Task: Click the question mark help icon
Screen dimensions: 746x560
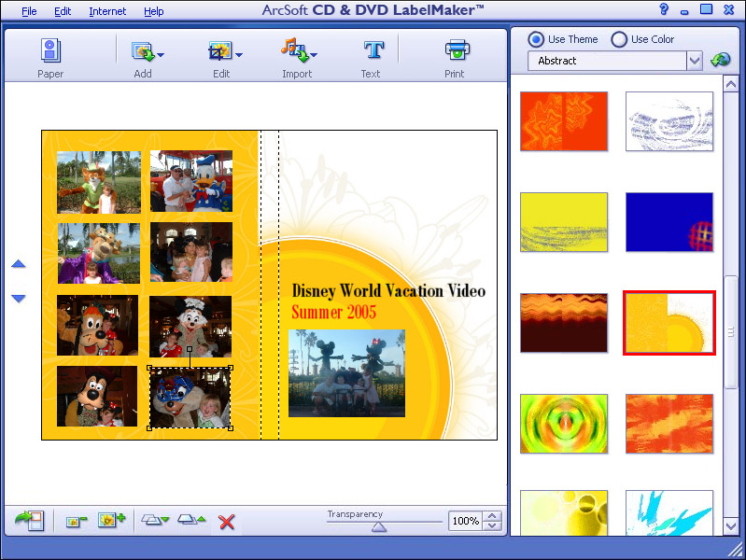Action: click(664, 9)
